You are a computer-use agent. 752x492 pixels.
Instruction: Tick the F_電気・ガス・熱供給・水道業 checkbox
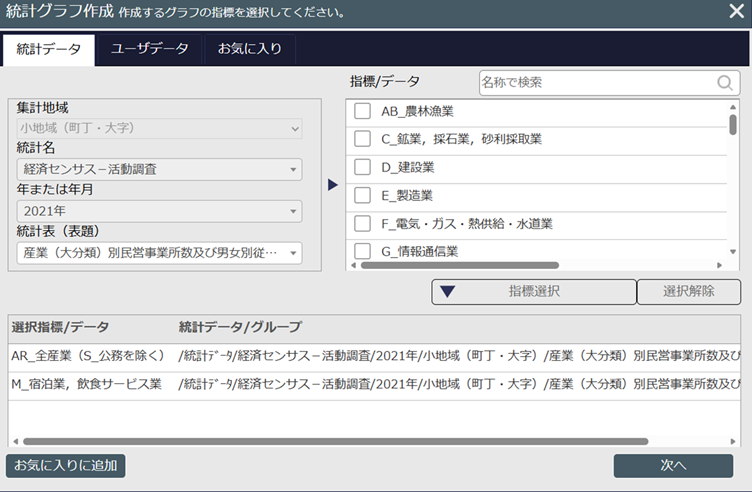coord(363,223)
